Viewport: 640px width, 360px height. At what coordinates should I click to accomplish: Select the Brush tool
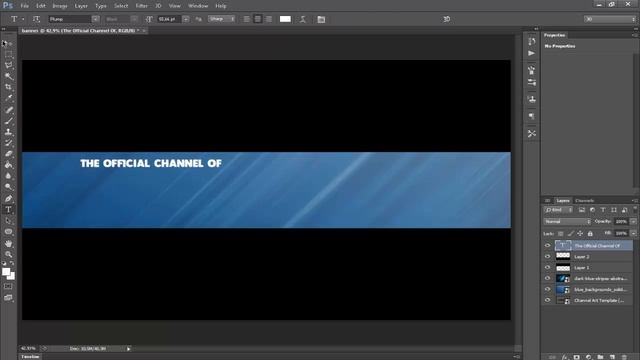tap(8, 121)
